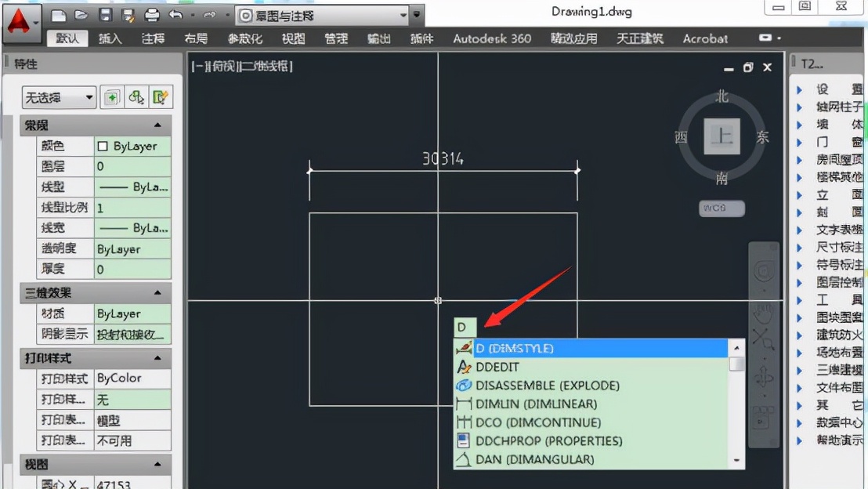Select the Pan hand tool in nav bar
This screenshot has height=489, width=868.
(764, 313)
